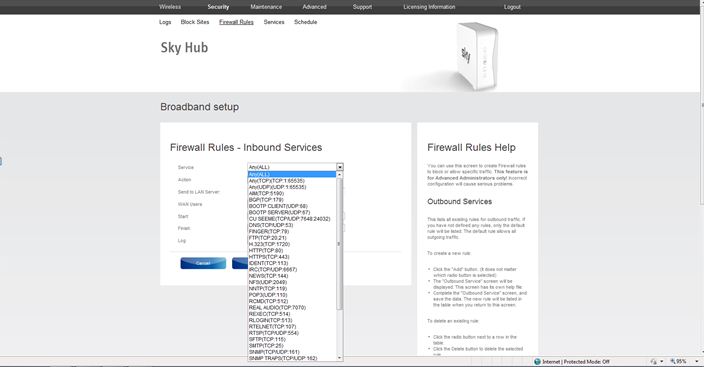Pick BOOTP SERVER(UDP:67) service
The width and height of the screenshot is (704, 367).
[x=292, y=212]
